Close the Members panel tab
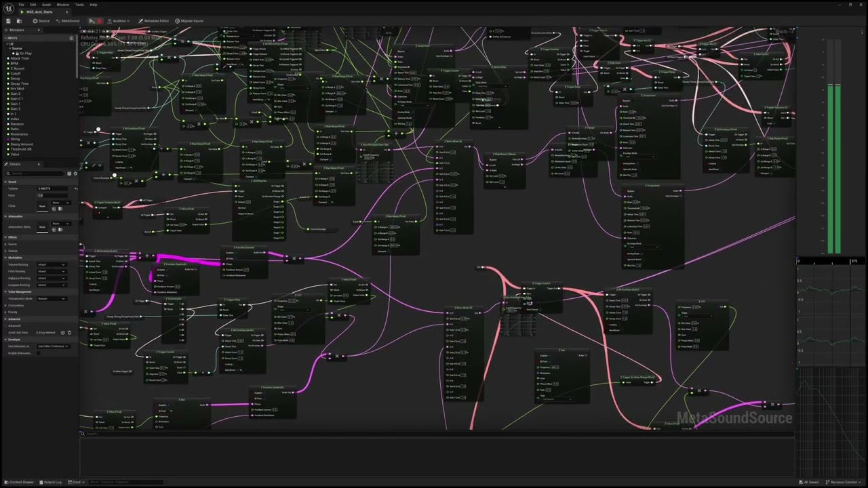Image resolution: width=868 pixels, height=488 pixels. click(39, 30)
